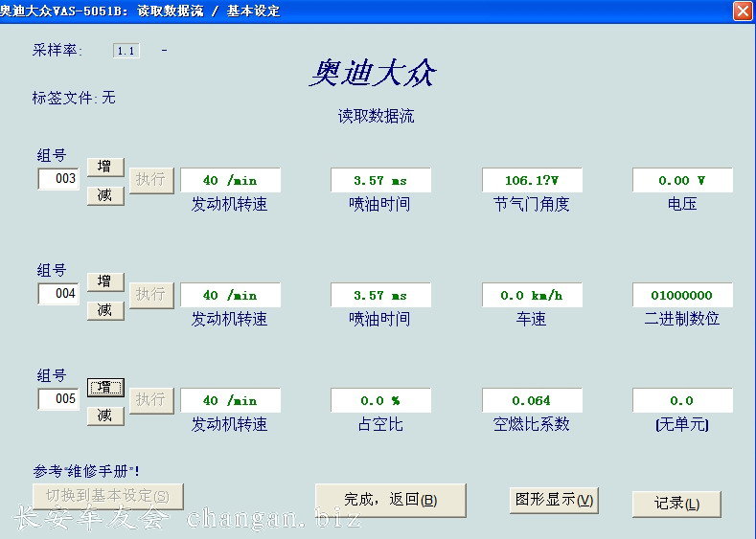Viewport: 756px width, 539px height.
Task: Focus the group number field 003
Action: tap(58, 179)
